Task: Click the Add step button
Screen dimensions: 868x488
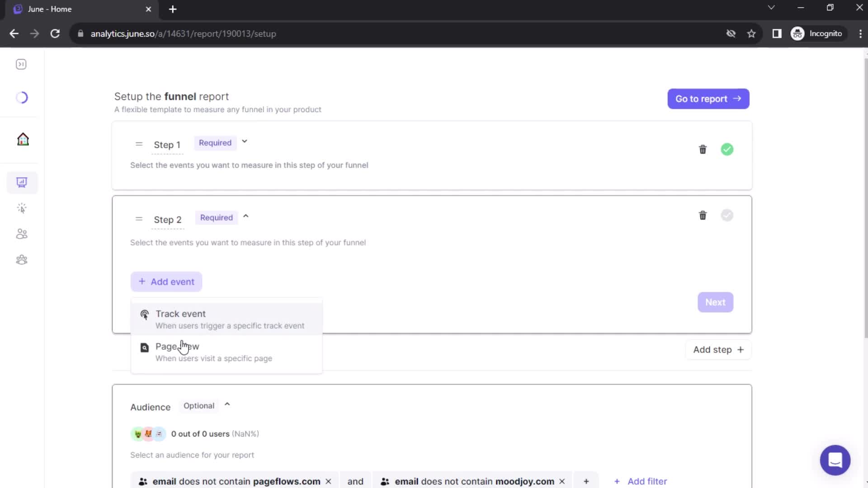Action: 718,349
